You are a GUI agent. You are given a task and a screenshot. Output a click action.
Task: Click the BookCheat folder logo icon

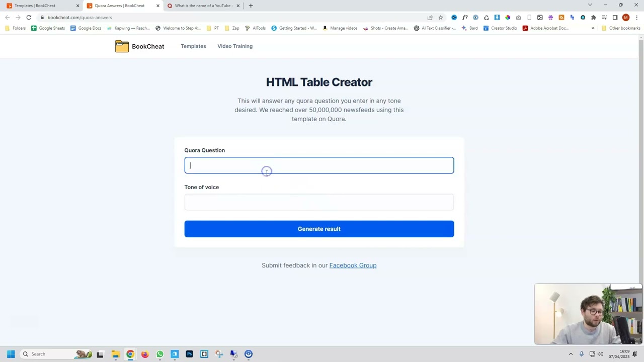[122, 46]
